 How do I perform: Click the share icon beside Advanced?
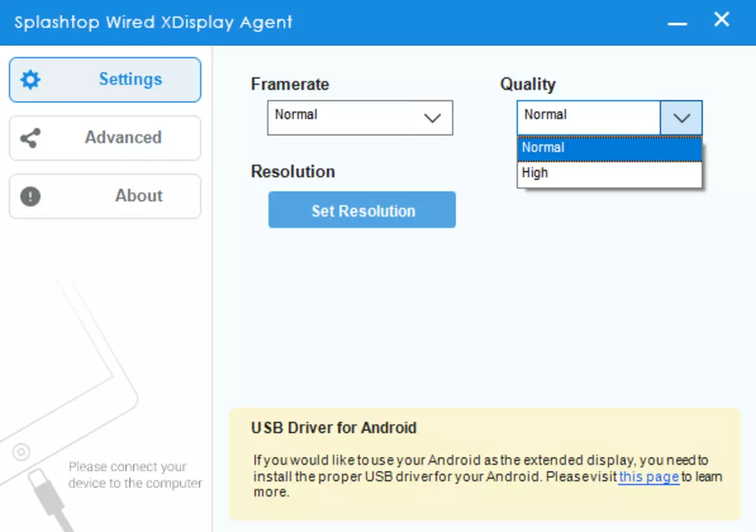pyautogui.click(x=31, y=138)
